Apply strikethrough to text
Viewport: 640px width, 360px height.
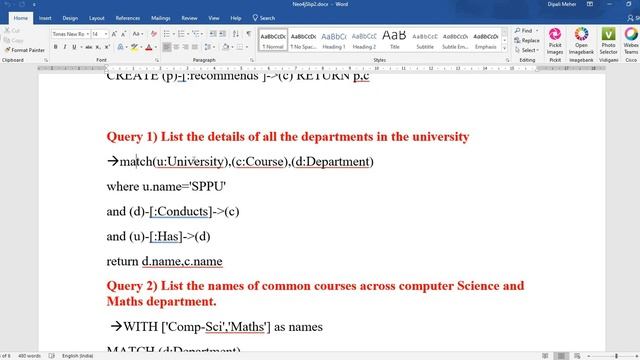(88, 47)
